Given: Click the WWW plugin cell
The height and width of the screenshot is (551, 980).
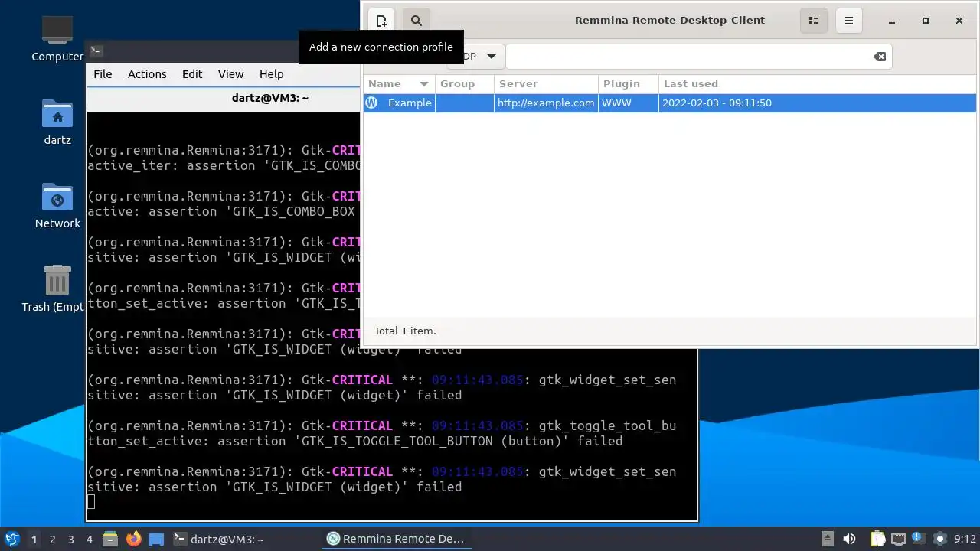Looking at the screenshot, I should [x=629, y=103].
